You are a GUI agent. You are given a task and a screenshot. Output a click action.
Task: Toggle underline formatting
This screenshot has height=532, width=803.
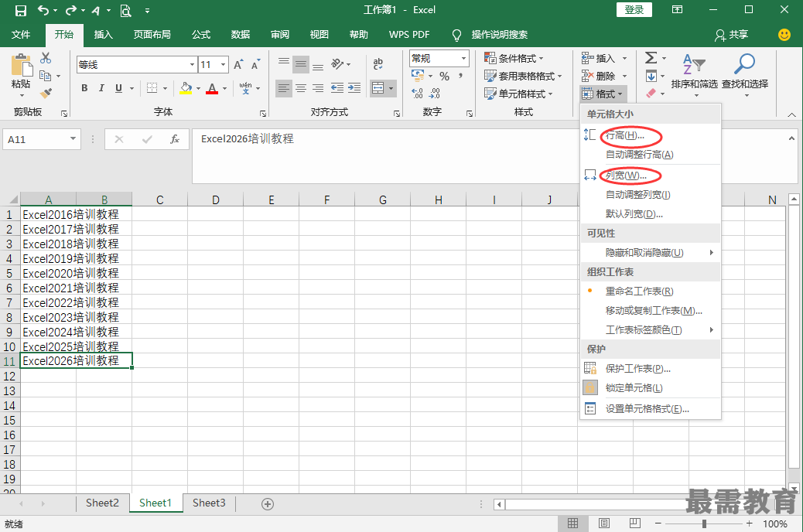(119, 88)
